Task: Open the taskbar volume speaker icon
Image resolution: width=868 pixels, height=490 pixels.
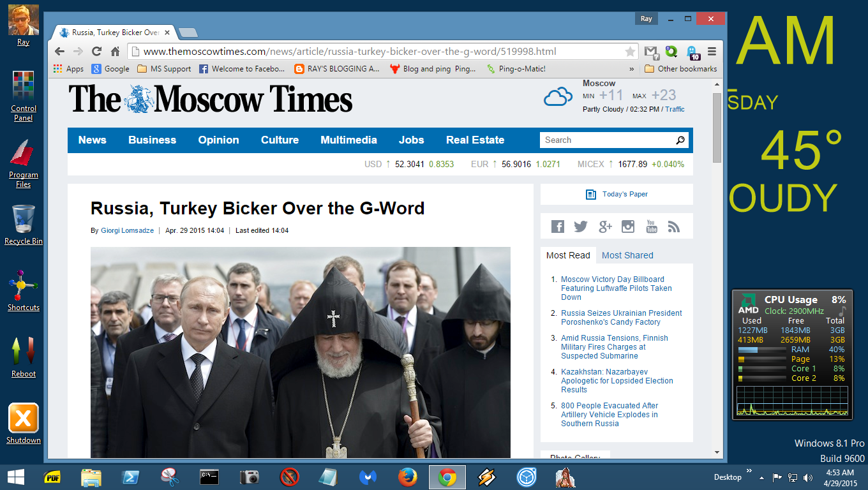Action: [x=808, y=477]
